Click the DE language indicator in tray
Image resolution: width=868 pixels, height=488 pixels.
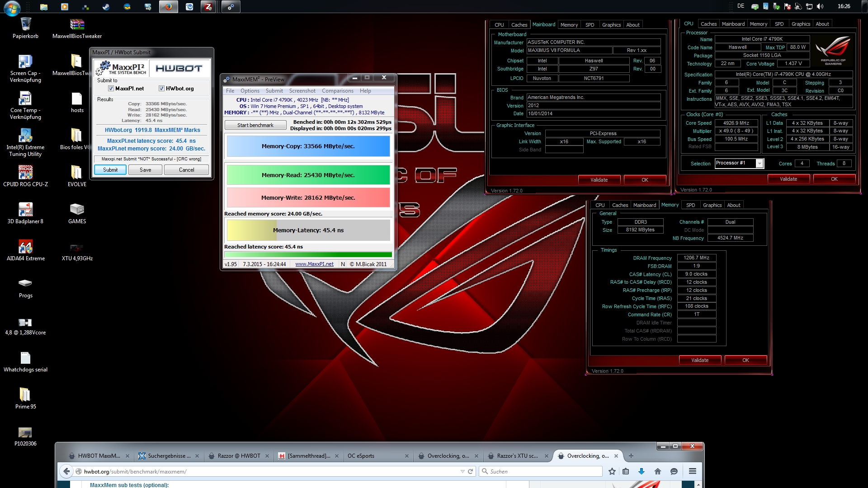(x=741, y=6)
